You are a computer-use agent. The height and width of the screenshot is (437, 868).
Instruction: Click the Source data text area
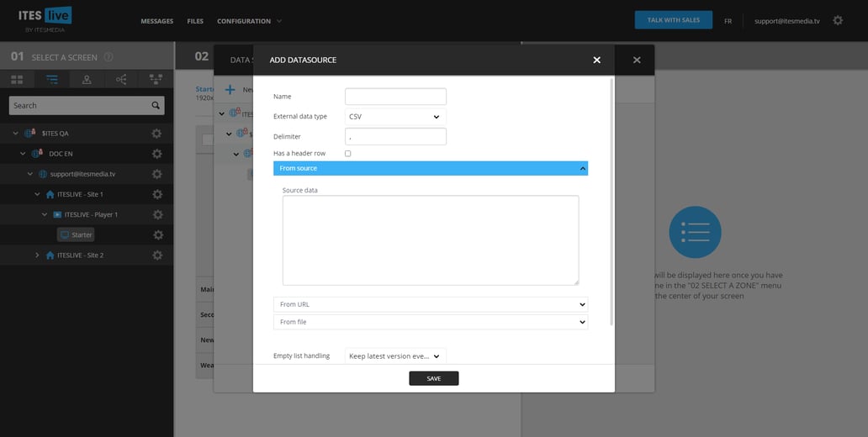click(x=431, y=240)
